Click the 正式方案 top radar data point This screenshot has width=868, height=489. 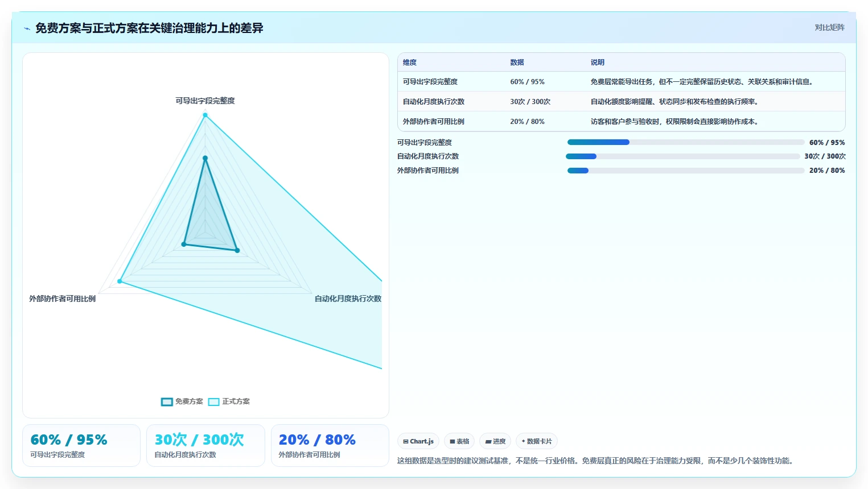(205, 115)
